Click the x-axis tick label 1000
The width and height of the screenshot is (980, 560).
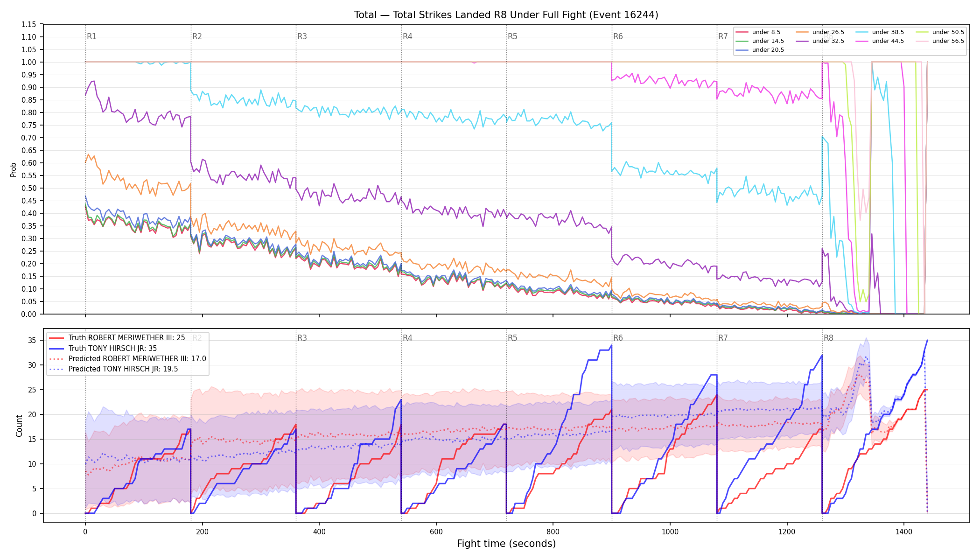(x=670, y=531)
